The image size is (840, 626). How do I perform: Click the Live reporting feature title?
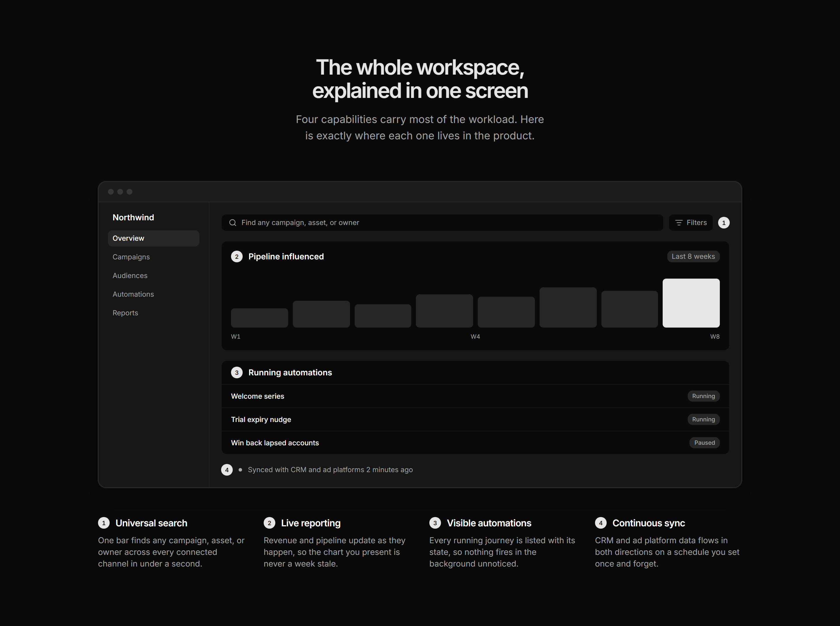[311, 523]
